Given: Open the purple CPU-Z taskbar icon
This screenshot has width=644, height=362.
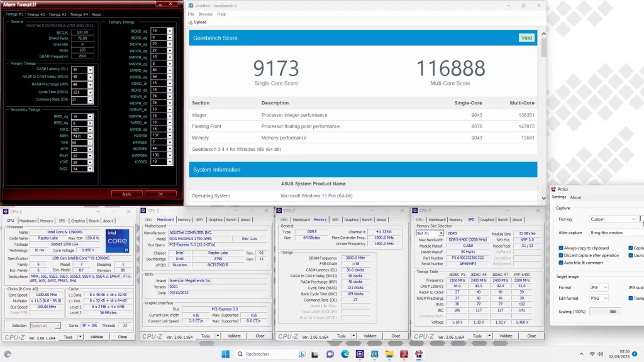Looking at the screenshot, I should (360, 354).
